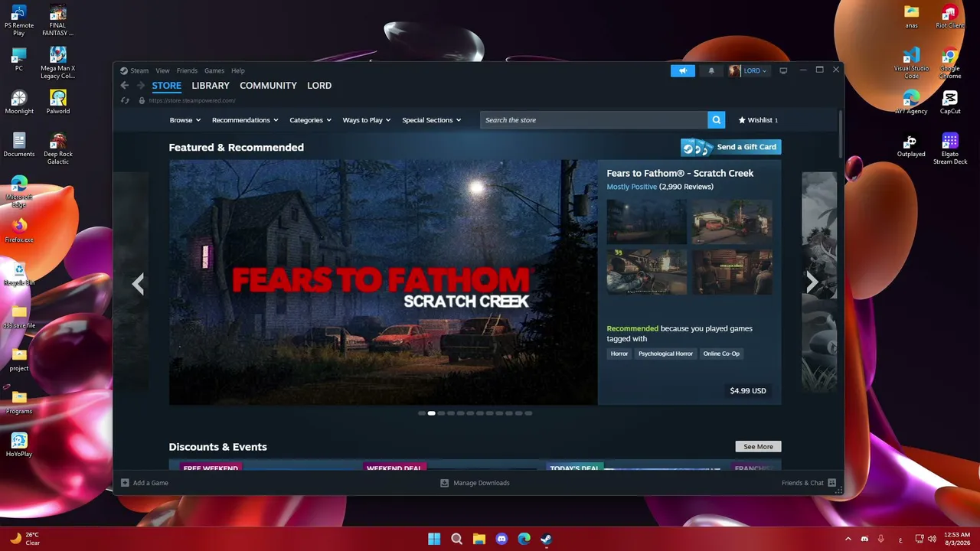This screenshot has width=980, height=551.
Task: Select the CapCut desktop icon
Action: (950, 102)
